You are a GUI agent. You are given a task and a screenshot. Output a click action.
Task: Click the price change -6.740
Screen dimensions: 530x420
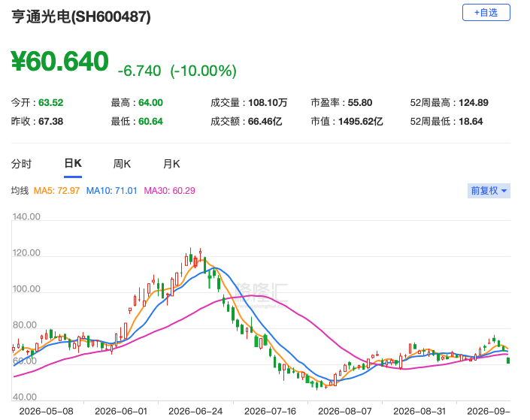point(139,71)
